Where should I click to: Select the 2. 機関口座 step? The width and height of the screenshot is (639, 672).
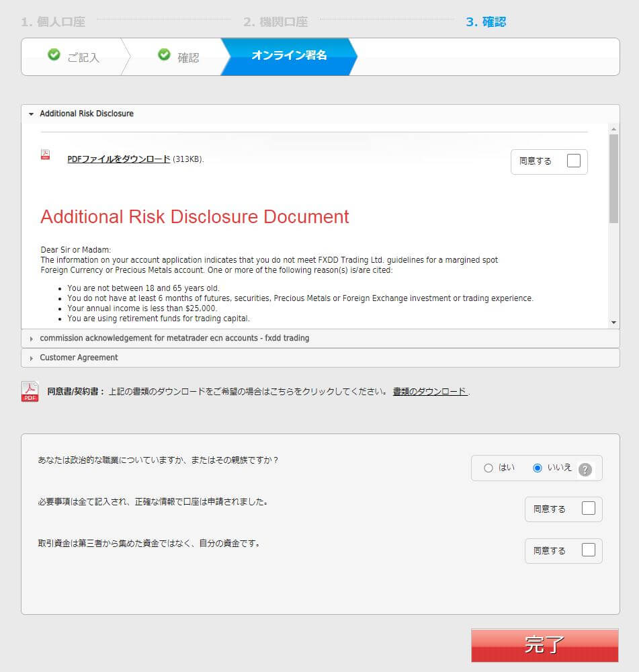point(278,20)
